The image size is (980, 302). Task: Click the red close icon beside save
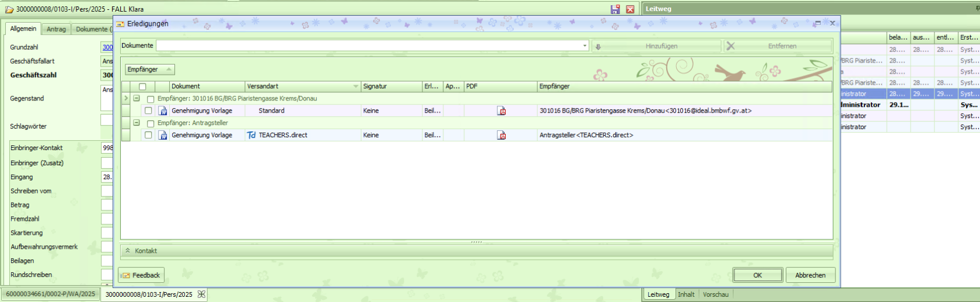click(x=630, y=9)
